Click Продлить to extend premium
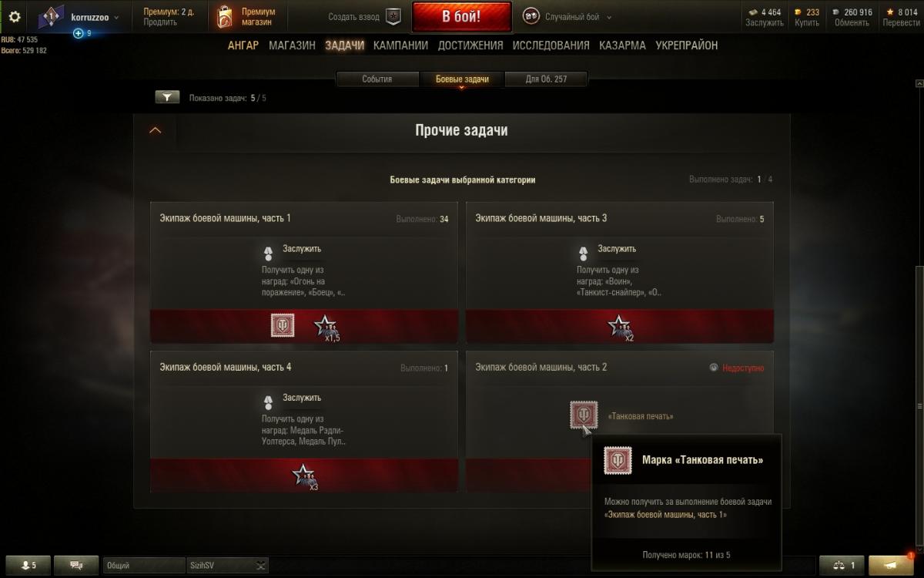The width and height of the screenshot is (924, 578). (160, 22)
